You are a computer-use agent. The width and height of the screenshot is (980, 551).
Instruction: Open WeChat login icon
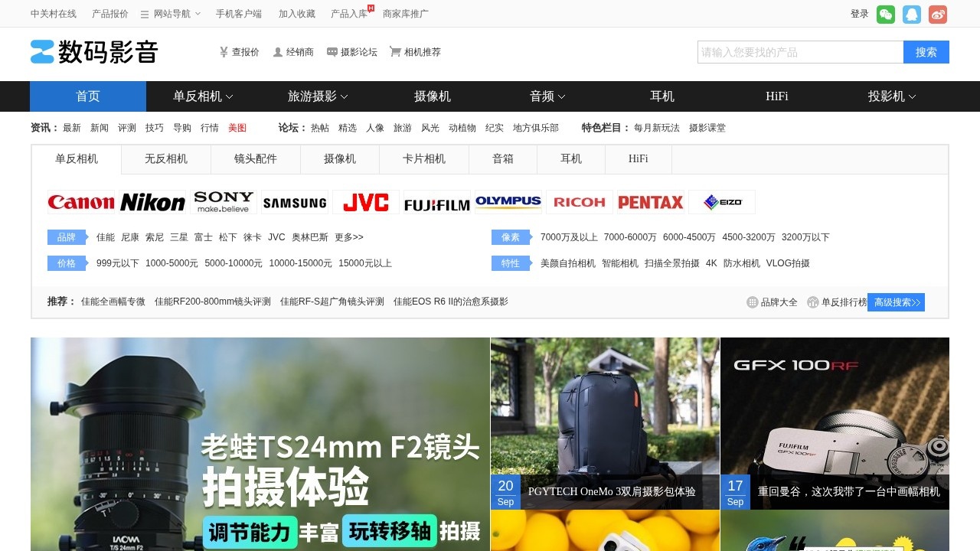coord(886,15)
